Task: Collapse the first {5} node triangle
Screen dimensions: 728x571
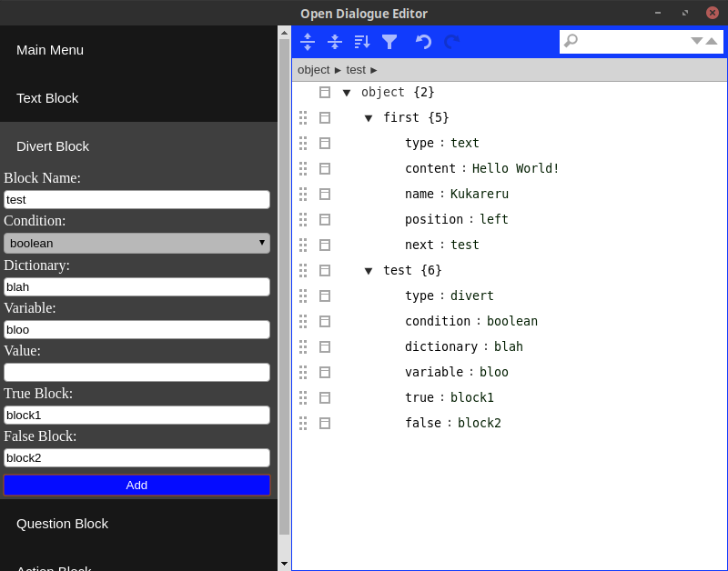Action: (369, 117)
